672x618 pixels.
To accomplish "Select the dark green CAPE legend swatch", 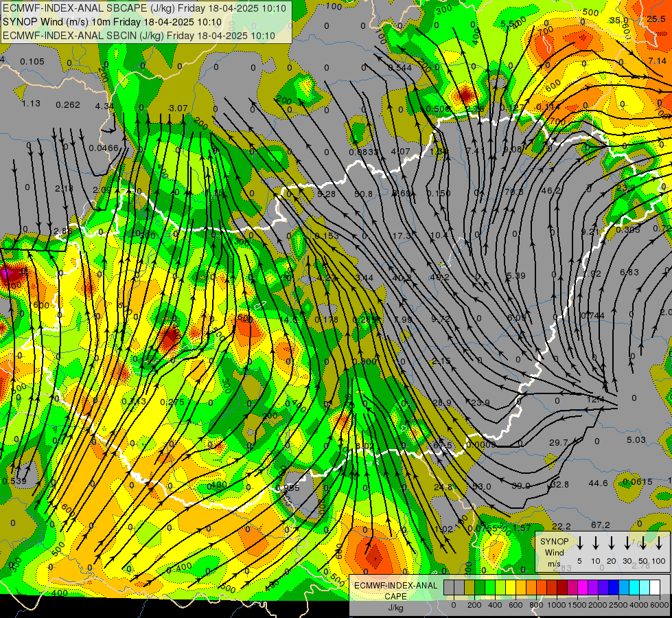I will (480, 588).
